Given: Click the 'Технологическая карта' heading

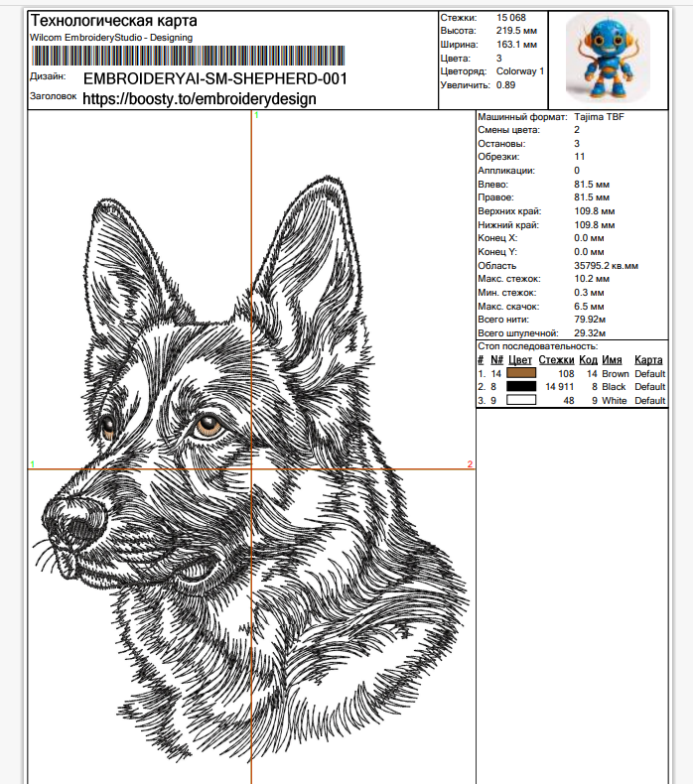Looking at the screenshot, I should (113, 21).
